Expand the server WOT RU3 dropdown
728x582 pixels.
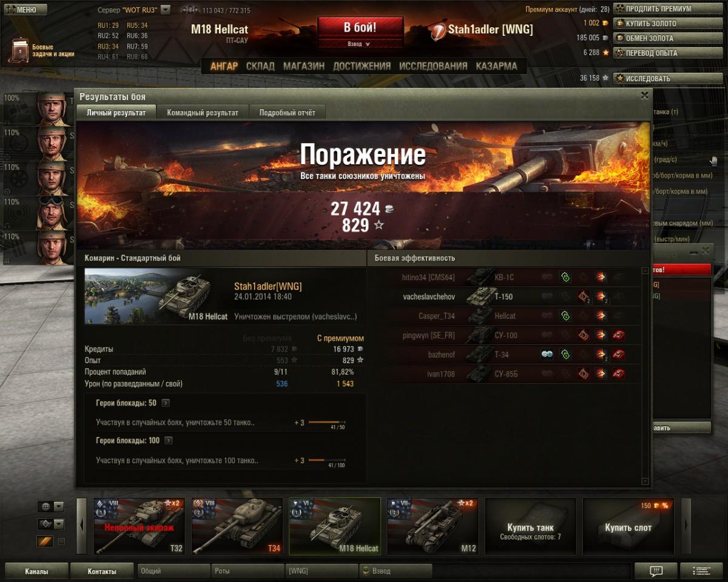pos(166,10)
